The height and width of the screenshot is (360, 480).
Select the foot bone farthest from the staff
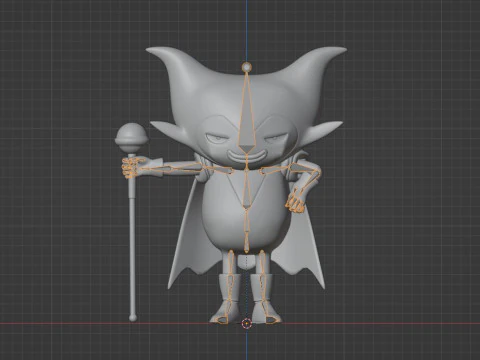click(271, 320)
